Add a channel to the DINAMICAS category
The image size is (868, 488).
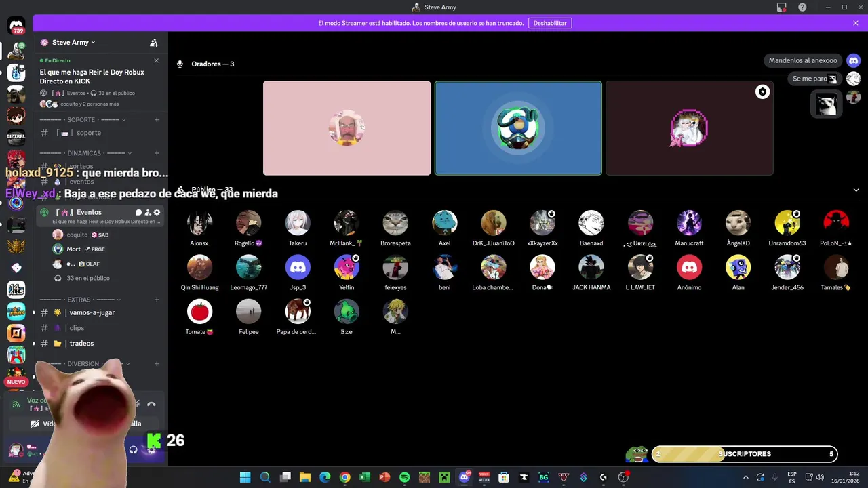[157, 153]
